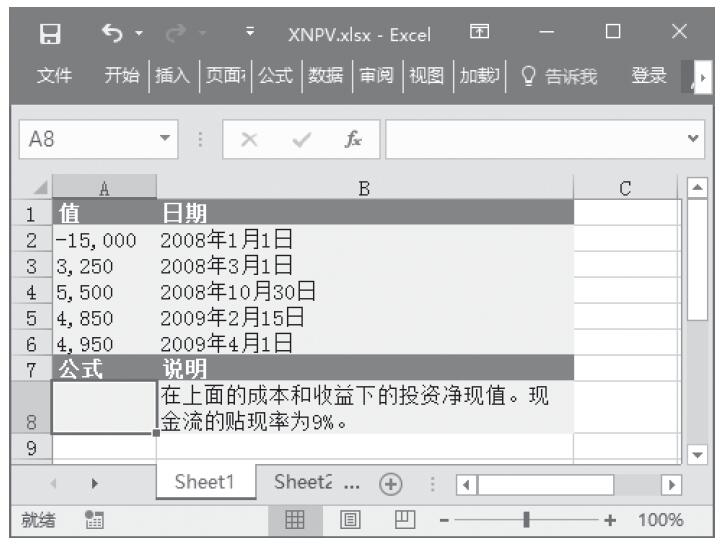Image resolution: width=722 pixels, height=549 pixels.
Task: Click the Insert Function fx icon
Action: [354, 141]
